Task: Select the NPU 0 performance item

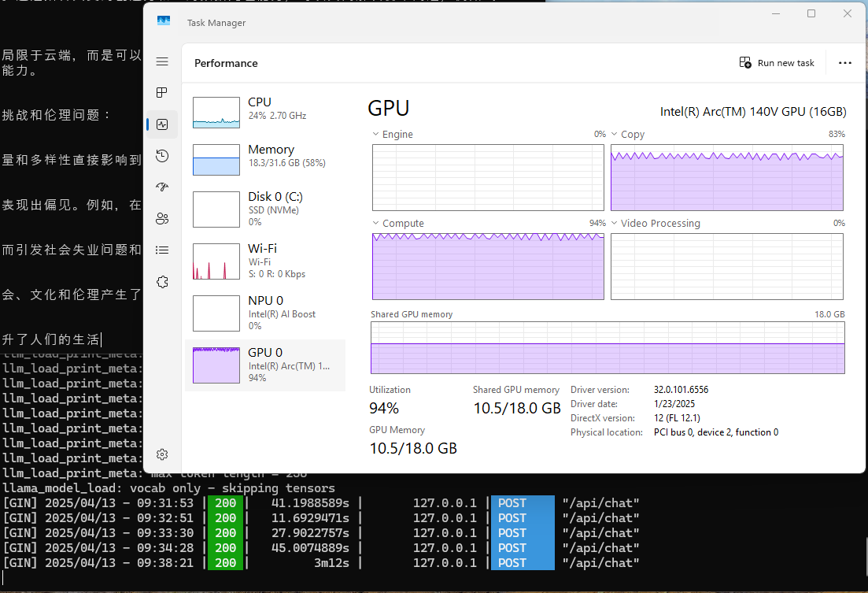Action: tap(264, 313)
